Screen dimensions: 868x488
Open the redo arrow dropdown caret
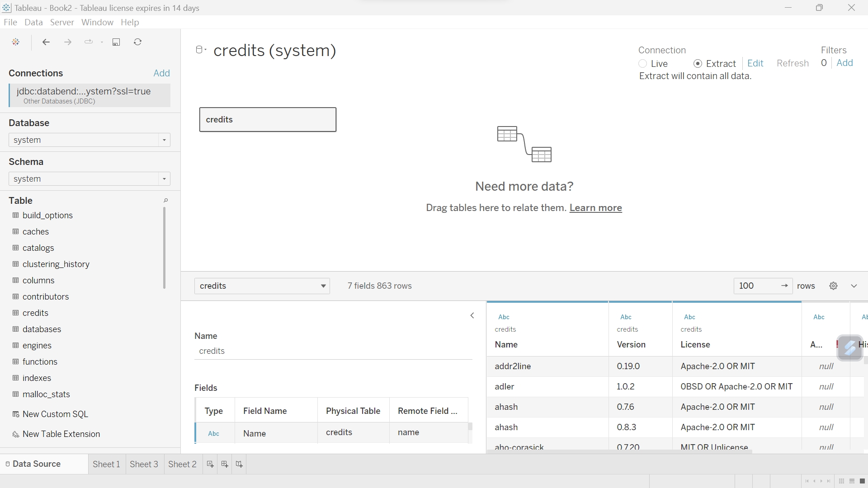click(x=102, y=42)
